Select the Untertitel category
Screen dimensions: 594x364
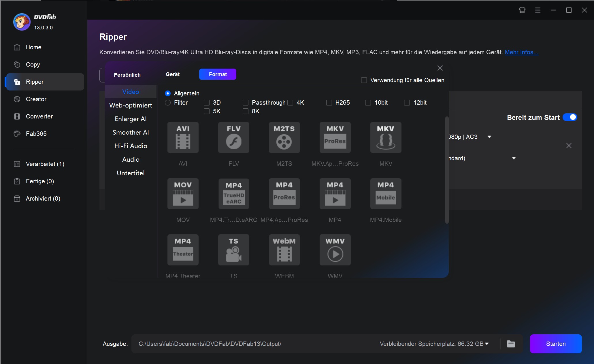tap(131, 173)
